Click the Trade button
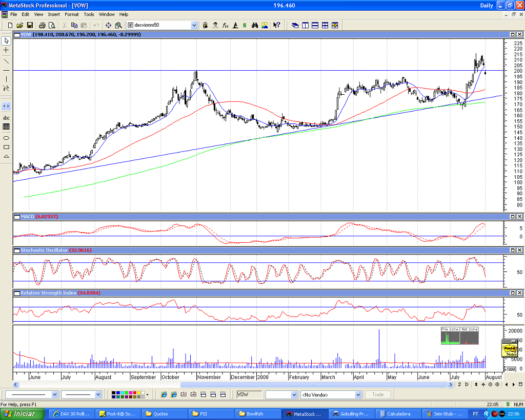 (378, 394)
